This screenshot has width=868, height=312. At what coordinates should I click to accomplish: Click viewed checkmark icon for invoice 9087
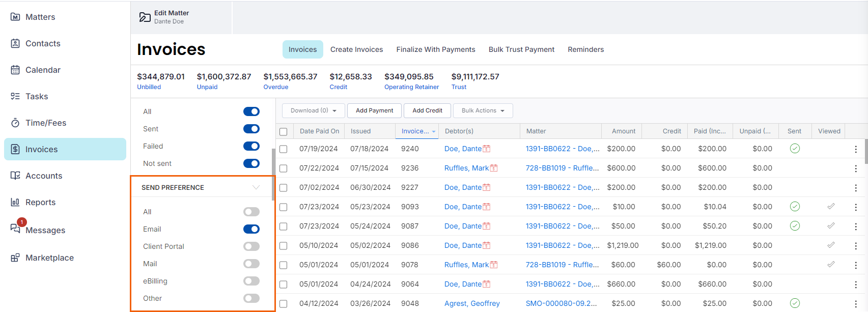pyautogui.click(x=831, y=225)
